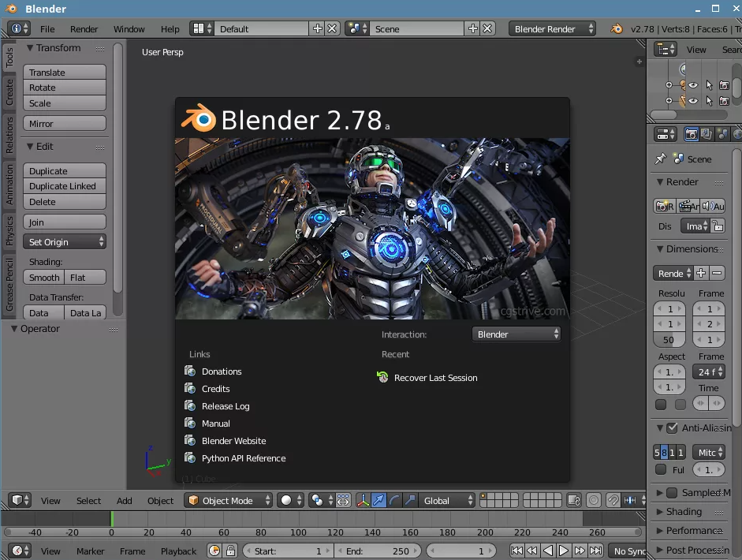The image size is (742, 560).
Task: Toggle the Anti-Aliasing checkbox
Action: point(672,428)
